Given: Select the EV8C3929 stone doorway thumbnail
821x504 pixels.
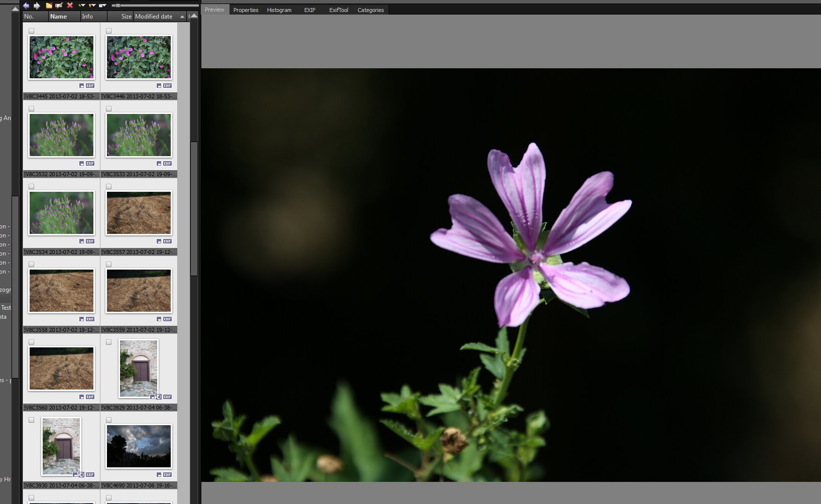Looking at the screenshot, I should tap(139, 368).
